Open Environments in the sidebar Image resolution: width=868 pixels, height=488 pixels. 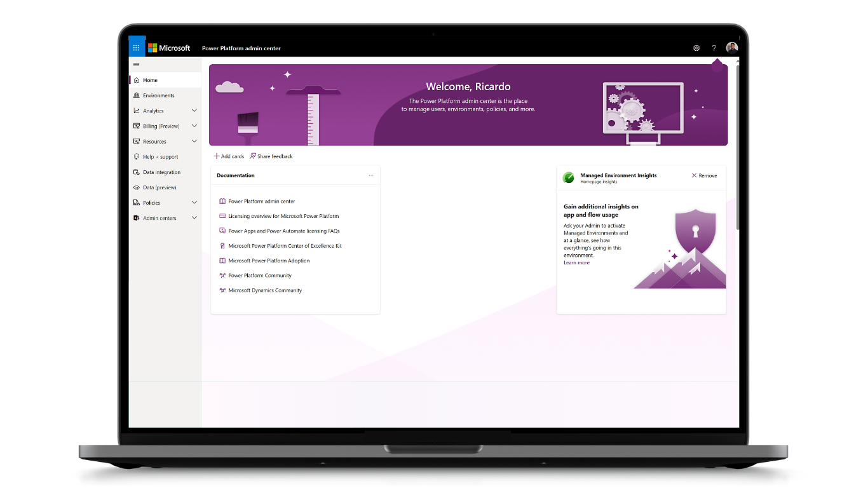(x=165, y=95)
